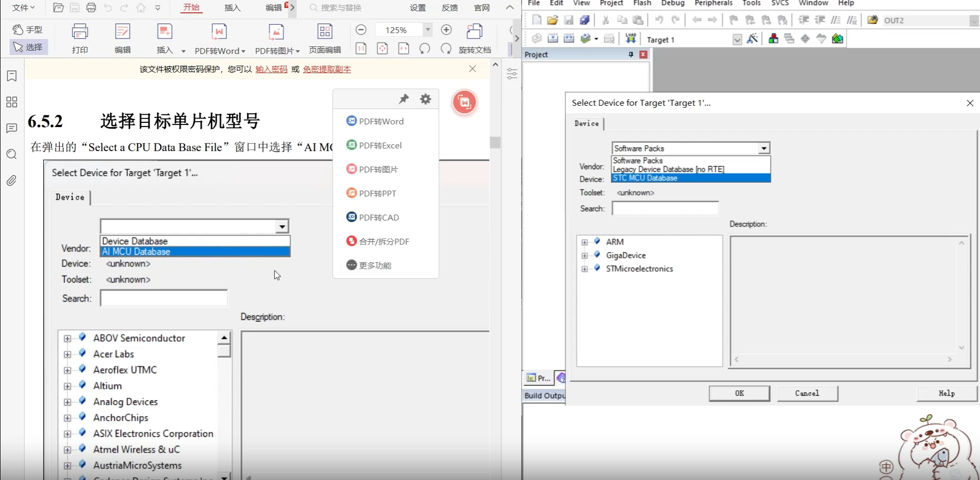
Task: Click the OK button in device dialog
Action: coord(739,393)
